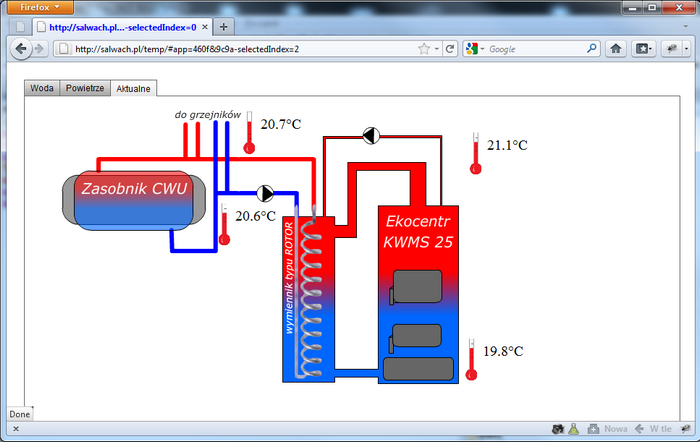Click the thermometer beside 21.1°C
700x442 pixels.
point(476,153)
